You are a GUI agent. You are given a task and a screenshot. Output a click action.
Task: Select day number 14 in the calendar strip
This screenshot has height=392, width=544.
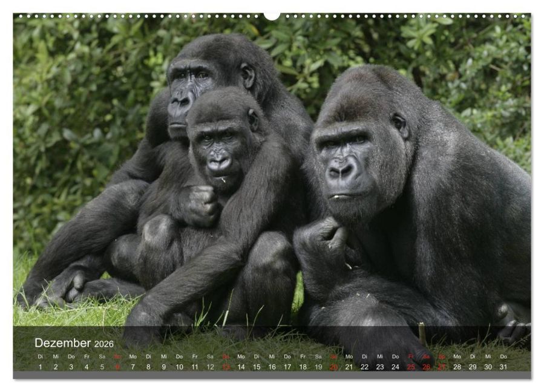tap(241, 367)
